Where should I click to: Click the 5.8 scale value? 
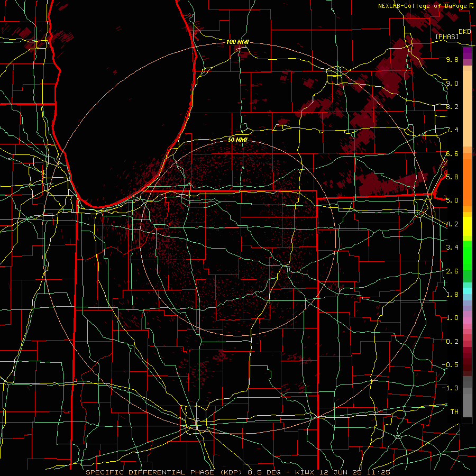(x=452, y=177)
